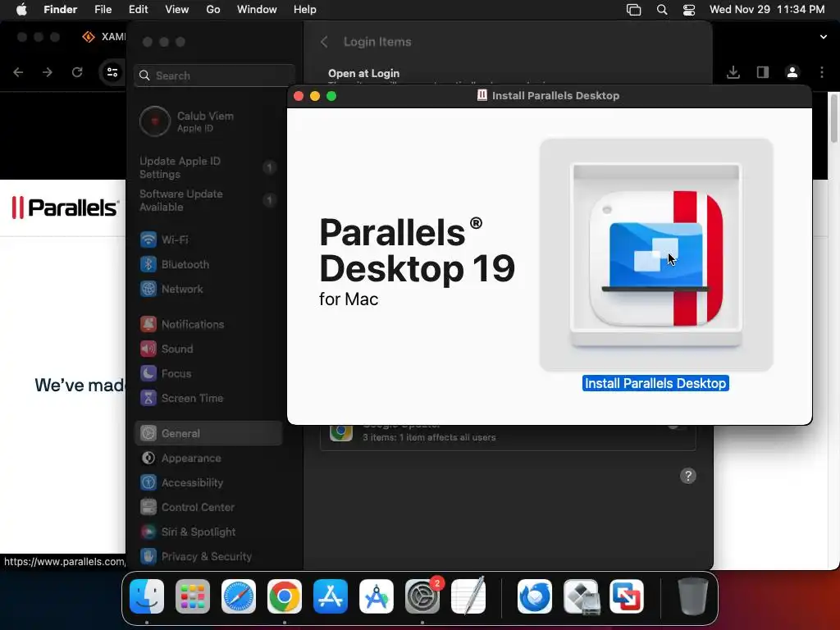
Task: Open Thunderbird from the Dock
Action: point(535,596)
